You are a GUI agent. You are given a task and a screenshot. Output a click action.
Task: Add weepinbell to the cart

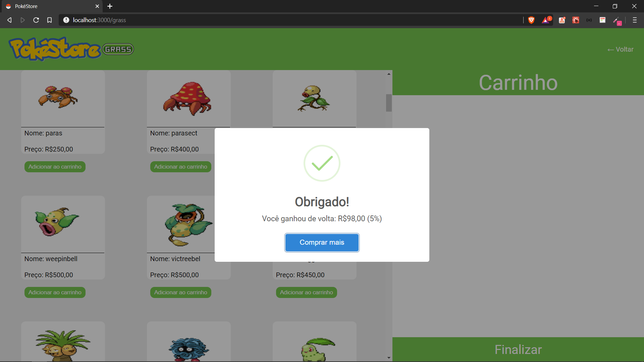(x=55, y=292)
